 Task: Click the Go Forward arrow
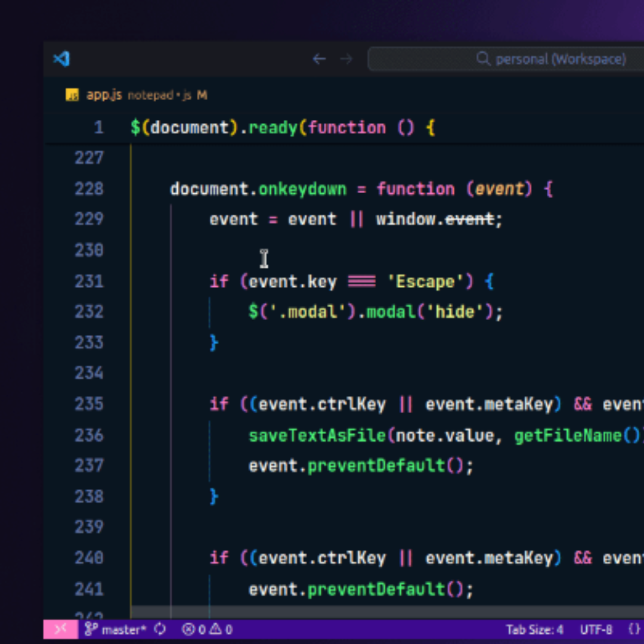[x=346, y=59]
